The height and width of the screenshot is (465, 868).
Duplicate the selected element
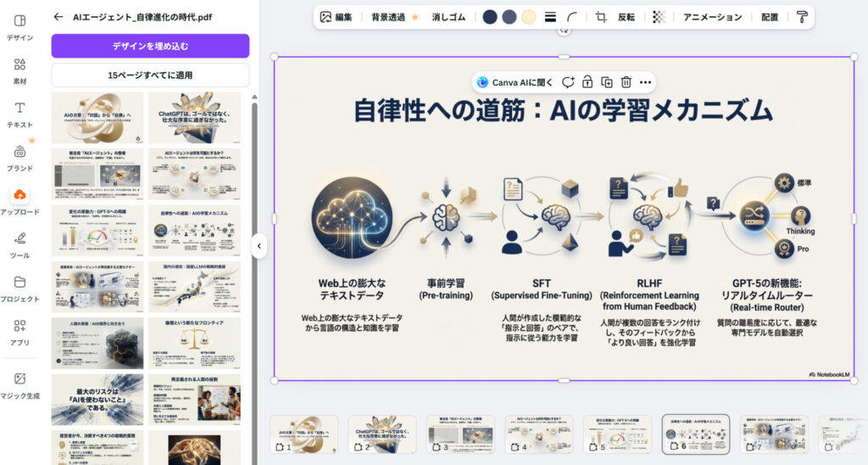pos(607,82)
